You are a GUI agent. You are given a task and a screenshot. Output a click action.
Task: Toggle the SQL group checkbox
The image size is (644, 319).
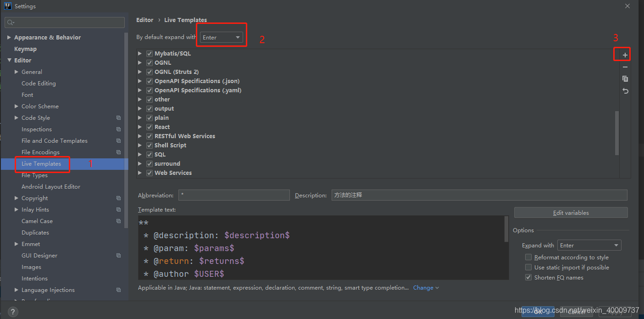150,155
